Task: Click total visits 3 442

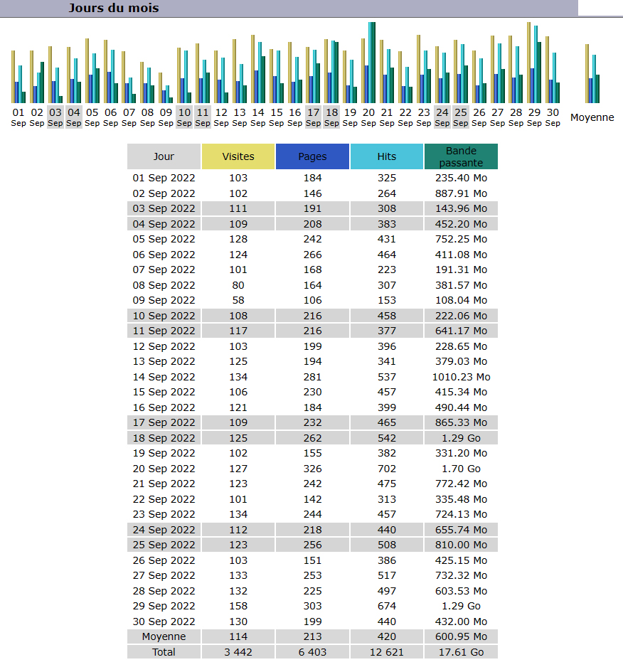Action: coord(238,652)
